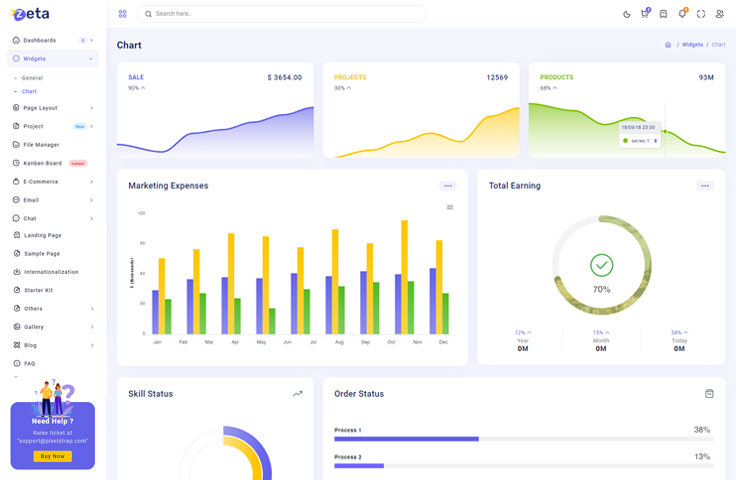Click the Gallery icon
Image resolution: width=736 pixels, height=480 pixels.
[17, 327]
